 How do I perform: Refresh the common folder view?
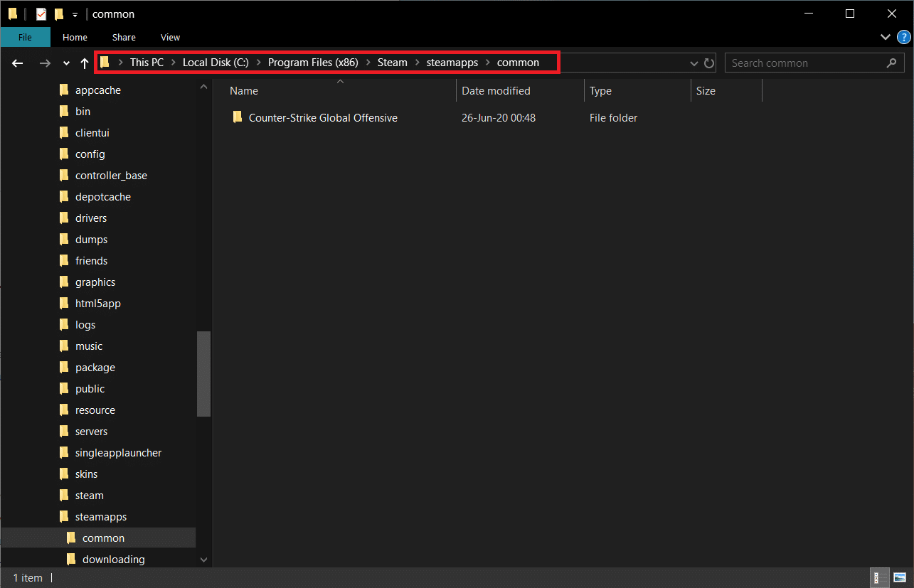point(709,63)
